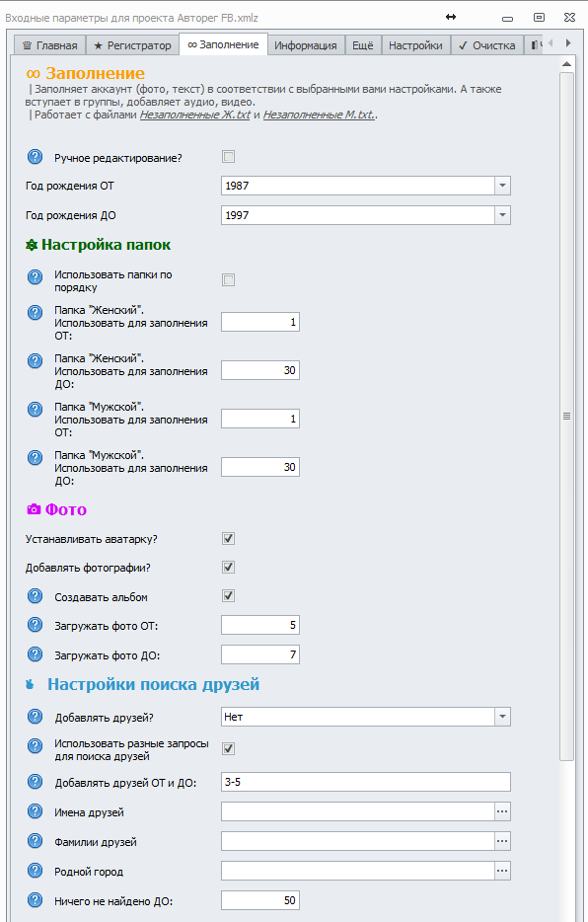Disable the "Устанавливать аватарку?" checkbox

pyautogui.click(x=228, y=538)
